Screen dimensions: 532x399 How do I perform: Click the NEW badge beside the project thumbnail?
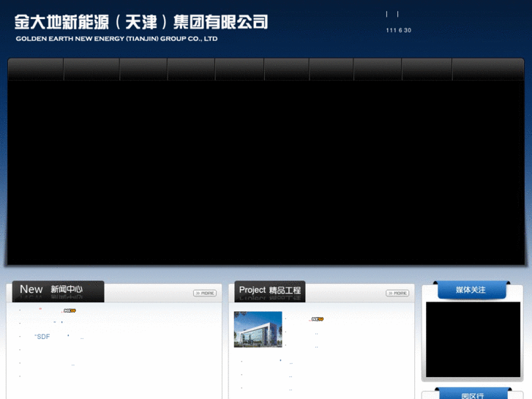coord(318,319)
